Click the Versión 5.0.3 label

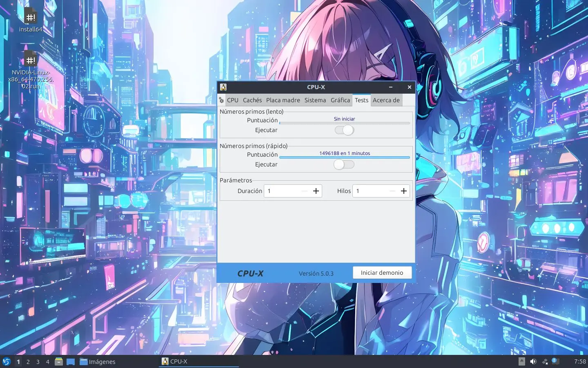coord(316,274)
